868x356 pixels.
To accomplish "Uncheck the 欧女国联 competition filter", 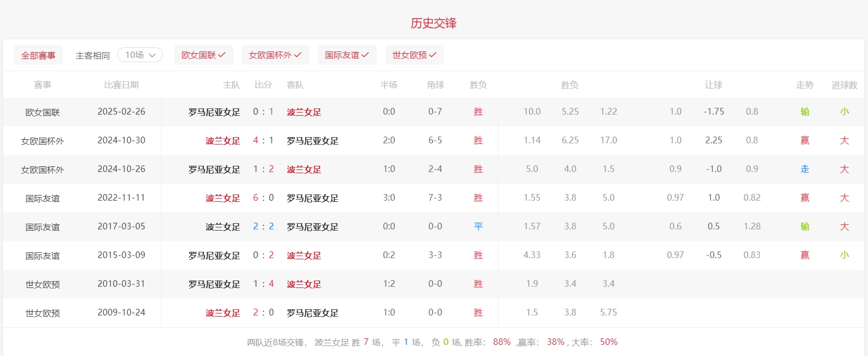I will click(x=204, y=55).
